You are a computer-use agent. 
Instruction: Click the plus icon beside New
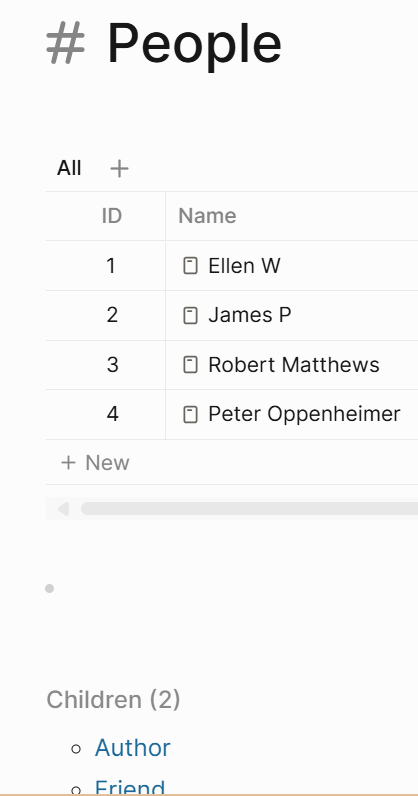tap(68, 462)
